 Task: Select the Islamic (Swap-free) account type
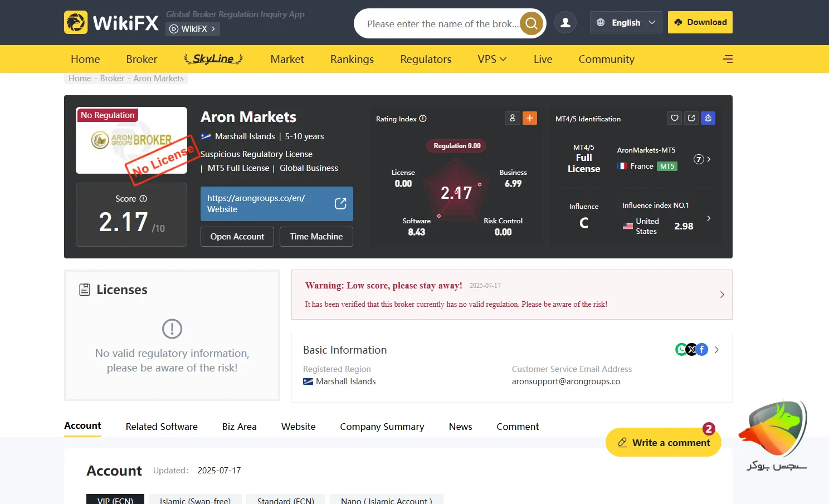[x=195, y=500]
